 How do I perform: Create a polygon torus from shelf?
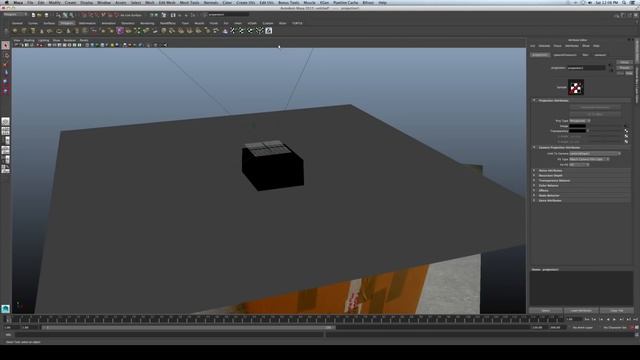60,31
